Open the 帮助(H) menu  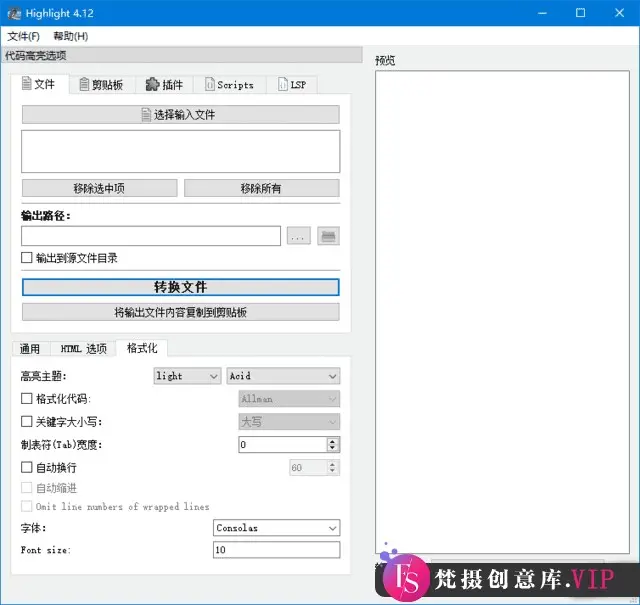(71, 36)
